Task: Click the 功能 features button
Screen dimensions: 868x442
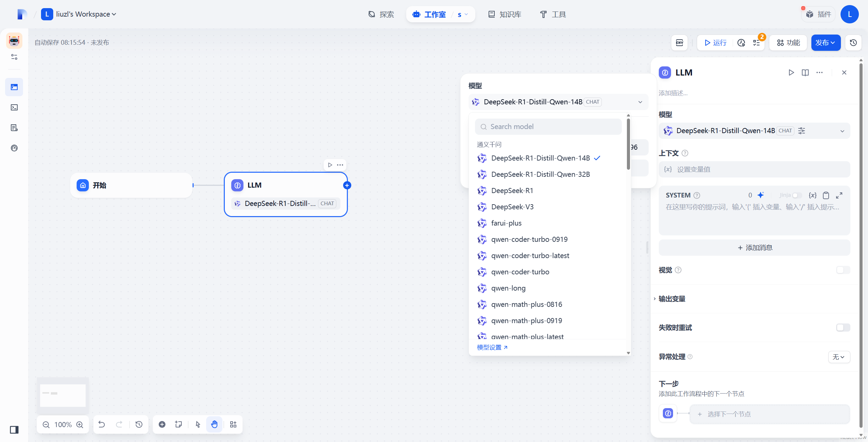Action: click(x=788, y=43)
